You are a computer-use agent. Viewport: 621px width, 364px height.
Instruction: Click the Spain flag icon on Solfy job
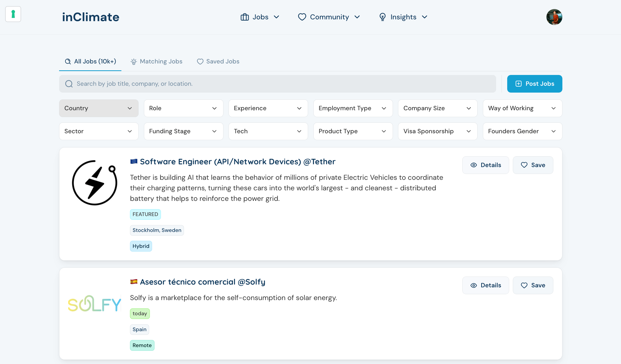point(134,282)
